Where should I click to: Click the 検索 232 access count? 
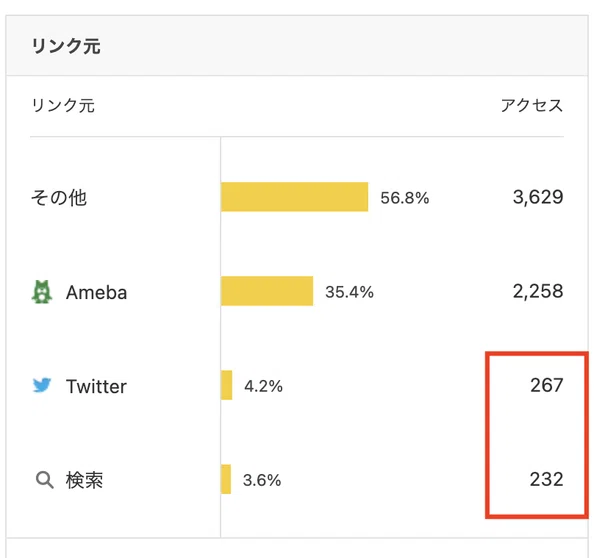(x=547, y=479)
